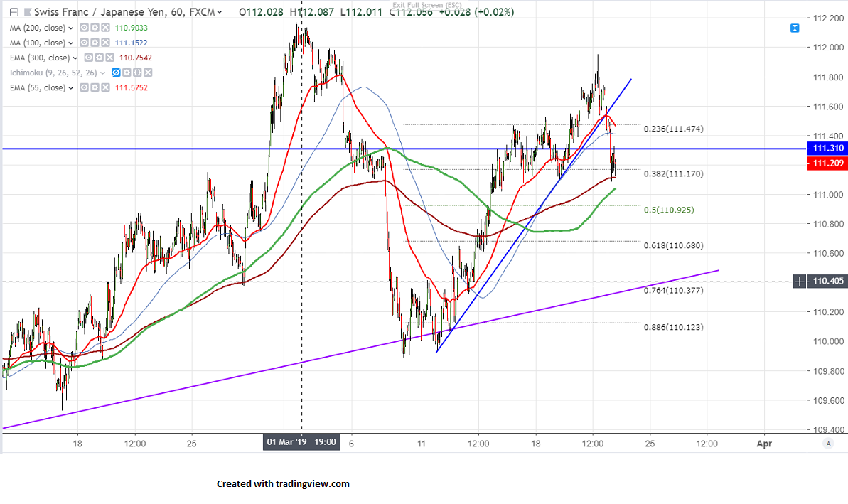The image size is (848, 504).
Task: Expand the MA (200, close) indicator menu
Action: 71,28
